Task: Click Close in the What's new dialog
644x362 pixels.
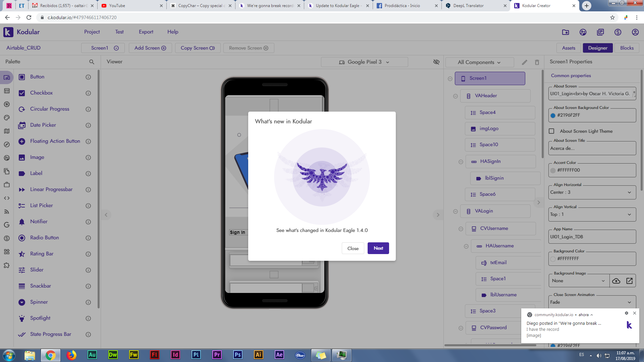Action: [x=353, y=248]
